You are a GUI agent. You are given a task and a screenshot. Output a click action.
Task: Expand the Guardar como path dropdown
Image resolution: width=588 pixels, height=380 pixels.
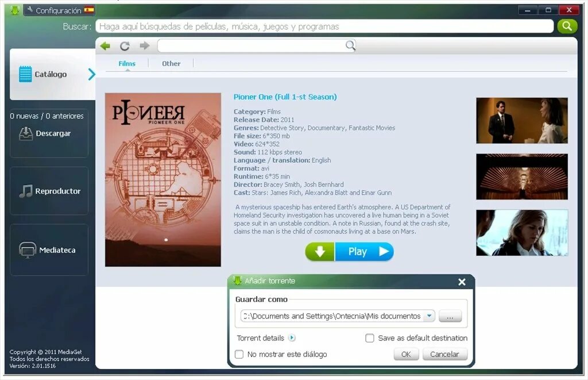pos(429,316)
